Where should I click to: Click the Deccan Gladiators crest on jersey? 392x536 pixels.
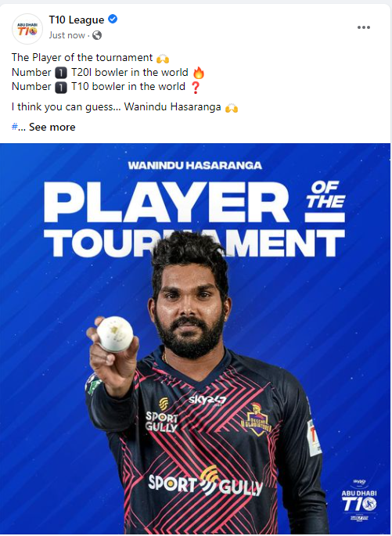point(257,419)
